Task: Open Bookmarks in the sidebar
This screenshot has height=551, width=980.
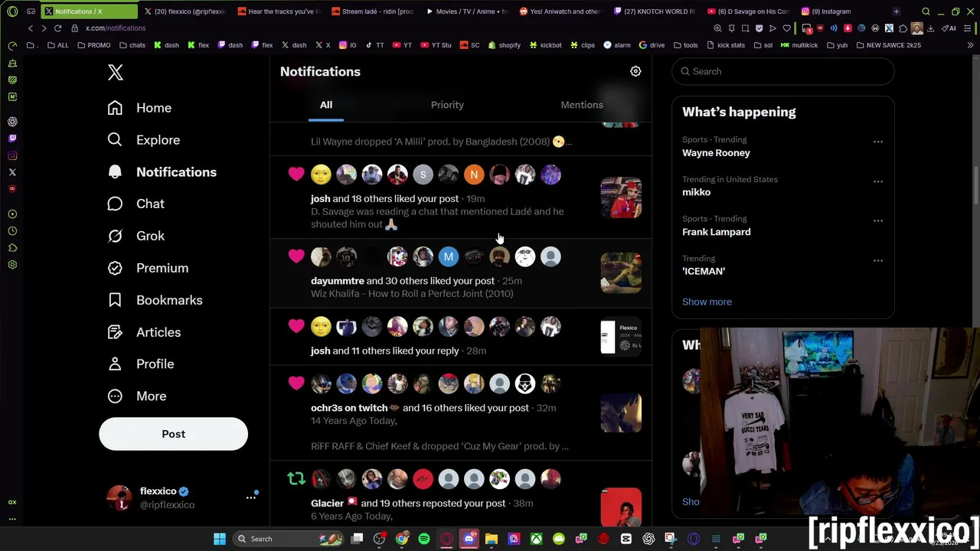Action: point(155,300)
